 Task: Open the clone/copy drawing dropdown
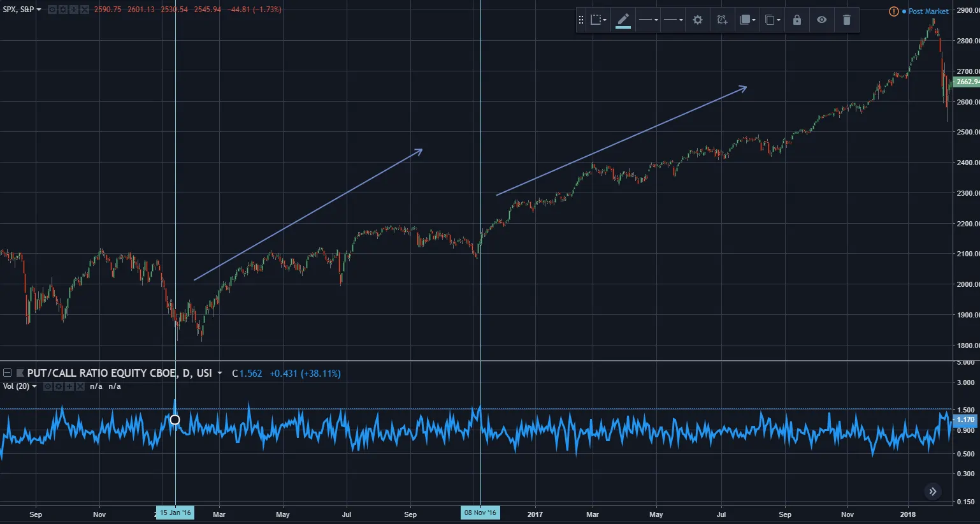pyautogui.click(x=772, y=20)
